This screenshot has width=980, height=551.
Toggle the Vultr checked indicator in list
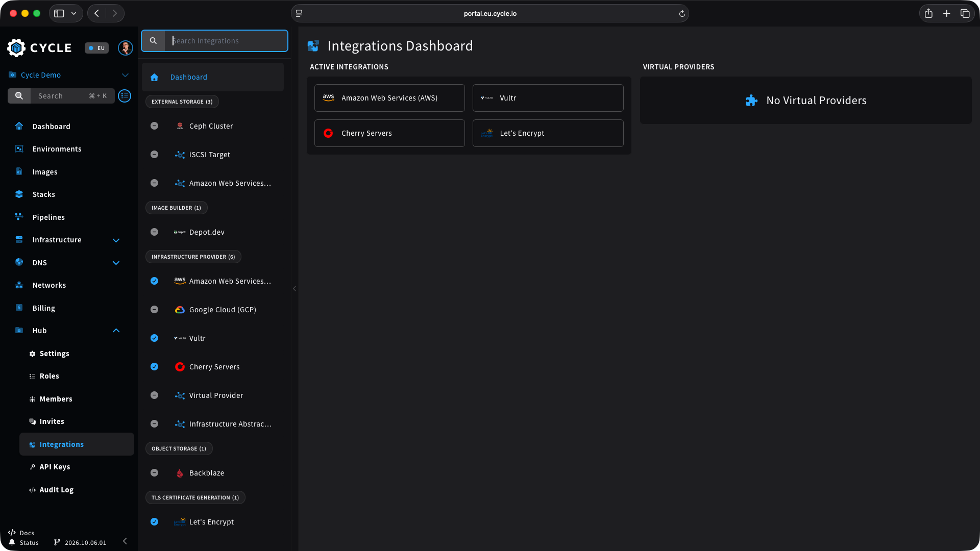point(154,338)
